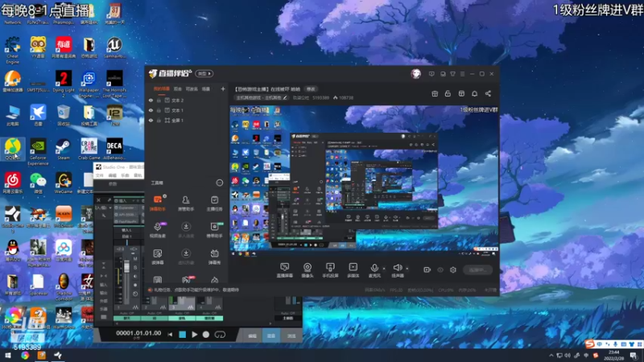644x362 pixels.
Task: Click the record video camera icon
Action: pos(427,269)
